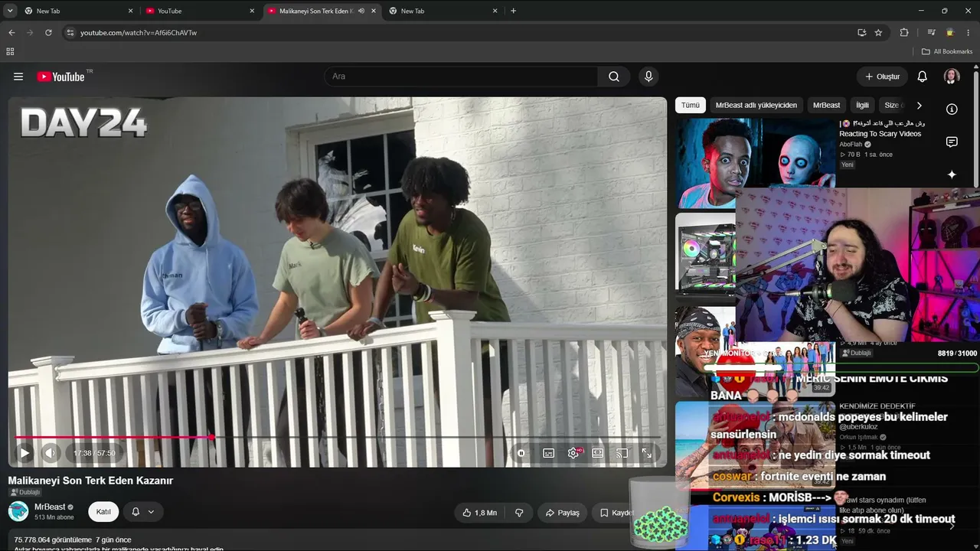Join the channel with Katıl
The width and height of the screenshot is (980, 551).
tap(103, 512)
